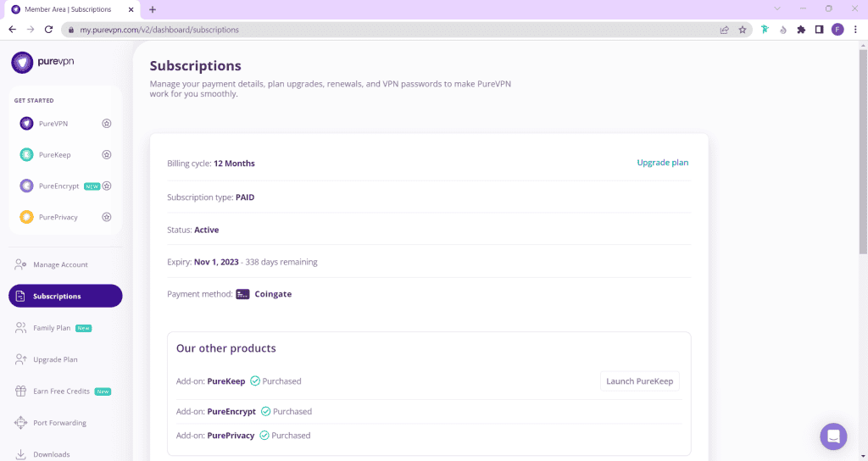
Task: Click the scrollbar down arrow
Action: pos(863,457)
